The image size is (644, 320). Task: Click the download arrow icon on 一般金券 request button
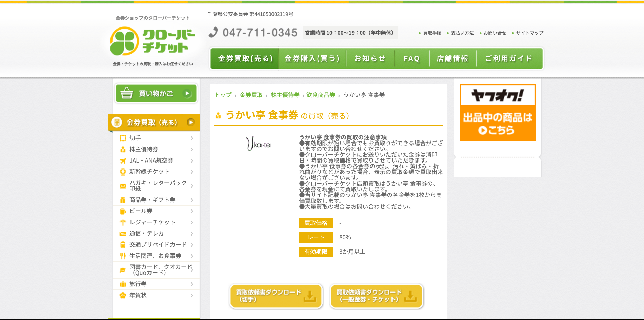(410, 296)
